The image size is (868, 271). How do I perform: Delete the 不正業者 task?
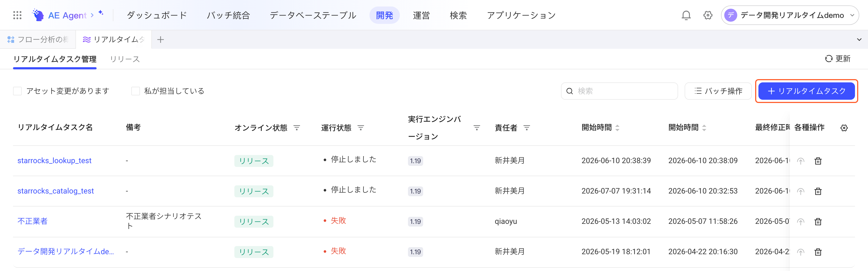pyautogui.click(x=818, y=221)
